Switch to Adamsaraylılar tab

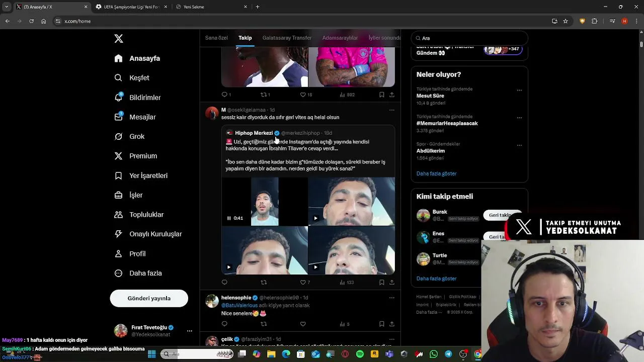(x=340, y=38)
